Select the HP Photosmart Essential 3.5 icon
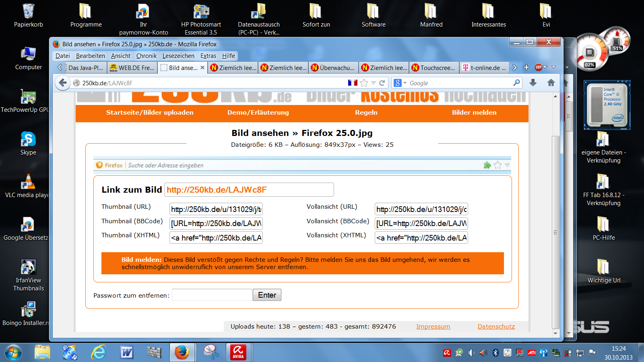Viewport: 644px width, 362px height. point(201,19)
